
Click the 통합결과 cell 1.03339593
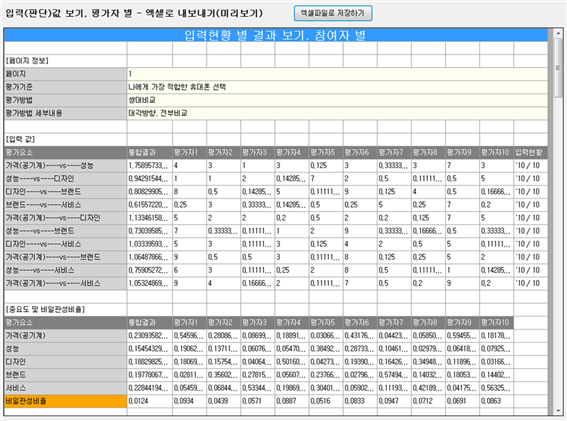[x=150, y=244]
